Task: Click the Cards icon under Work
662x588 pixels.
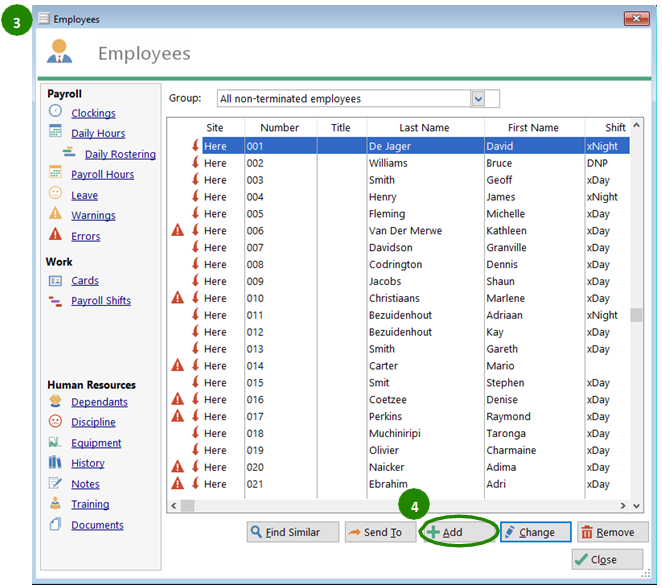Action: click(x=55, y=281)
